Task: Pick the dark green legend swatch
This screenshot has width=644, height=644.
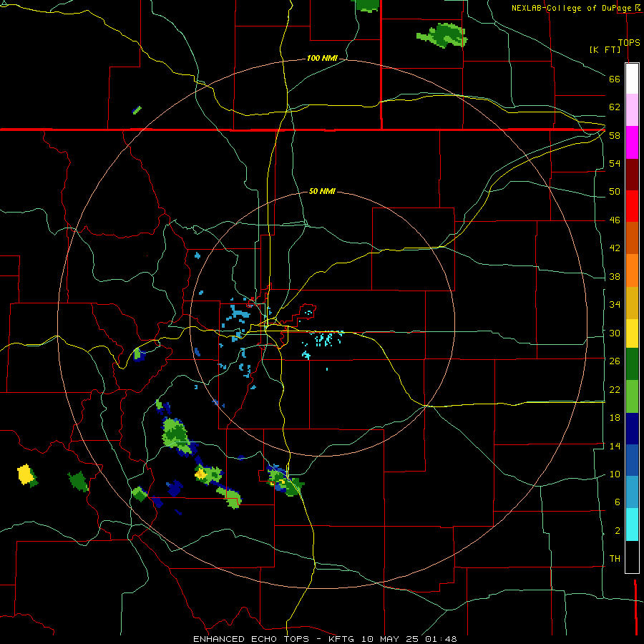Action: pyautogui.click(x=632, y=364)
